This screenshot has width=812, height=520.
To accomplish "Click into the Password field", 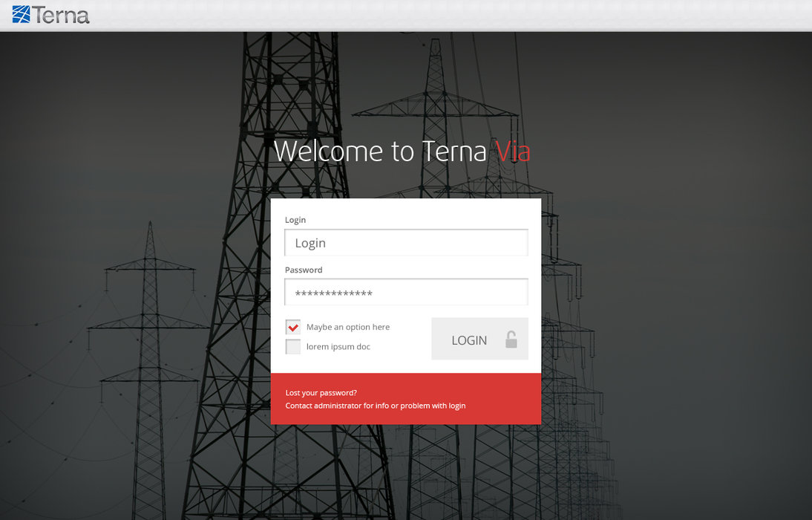I will click(x=406, y=293).
